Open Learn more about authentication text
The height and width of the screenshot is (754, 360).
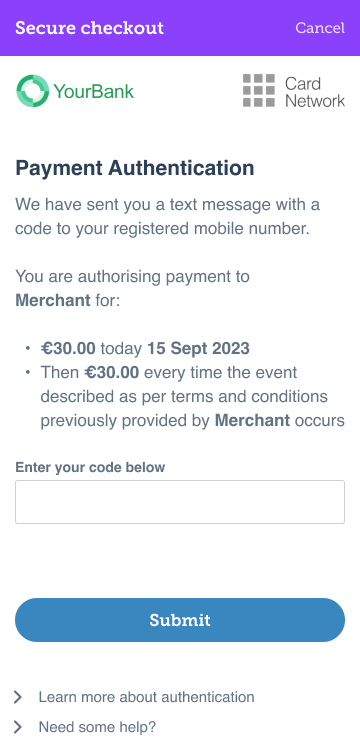coord(146,697)
